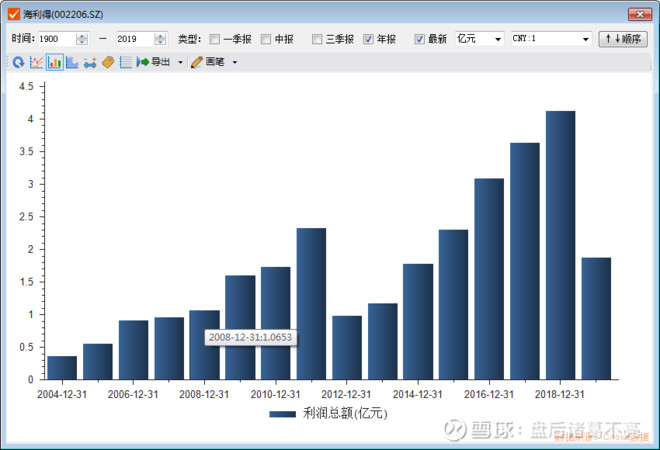The width and height of the screenshot is (660, 450).
Task: Toggle the 最新 checkbox
Action: [x=419, y=39]
